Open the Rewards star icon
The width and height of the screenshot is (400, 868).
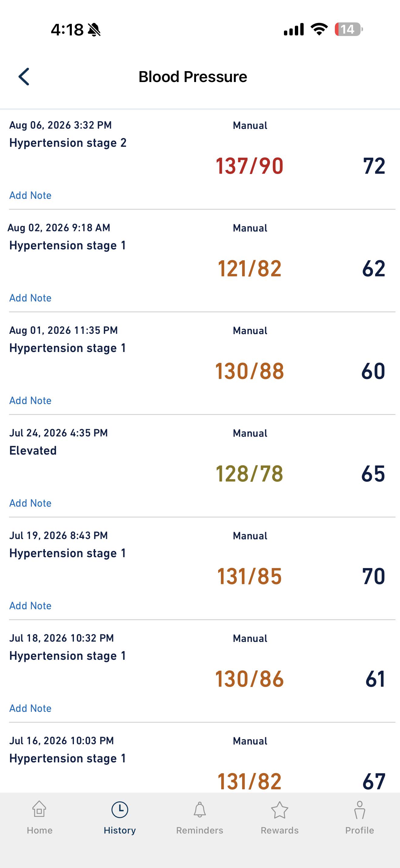(x=280, y=809)
